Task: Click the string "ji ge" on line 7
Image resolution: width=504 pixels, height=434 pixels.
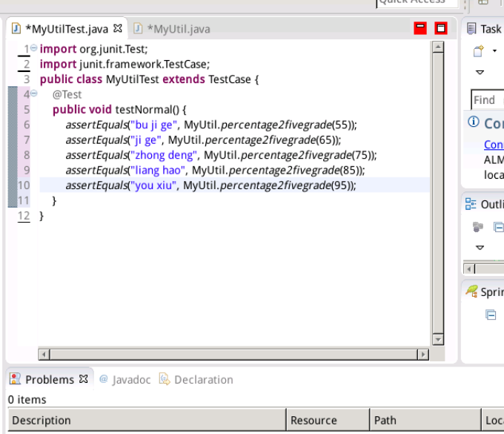Action: click(146, 140)
